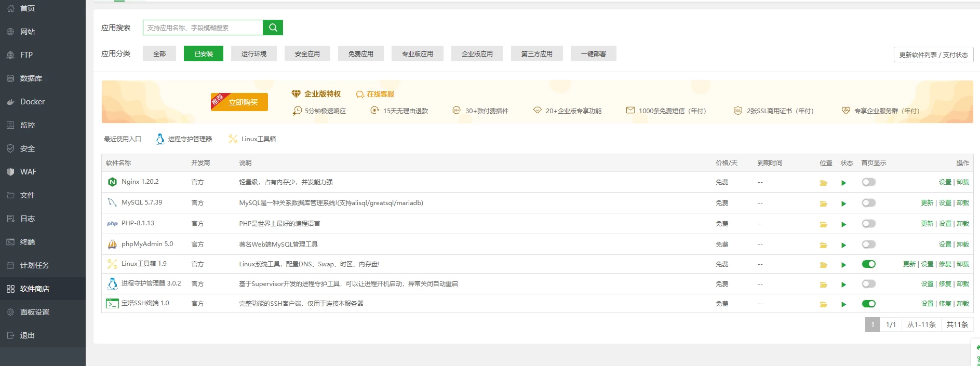Click the status play icon for phpMyAdmin
The image size is (980, 366).
843,245
